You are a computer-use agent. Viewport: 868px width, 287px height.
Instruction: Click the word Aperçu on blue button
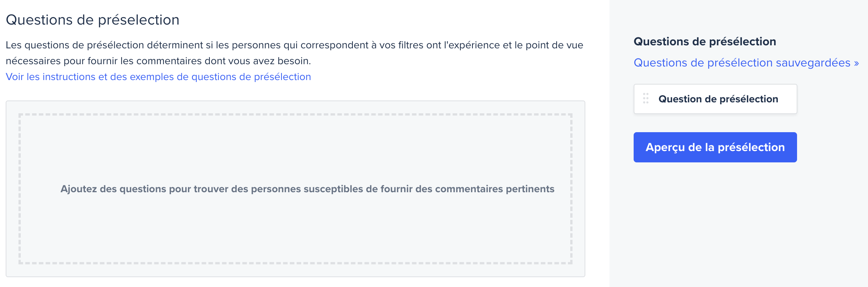coord(665,147)
